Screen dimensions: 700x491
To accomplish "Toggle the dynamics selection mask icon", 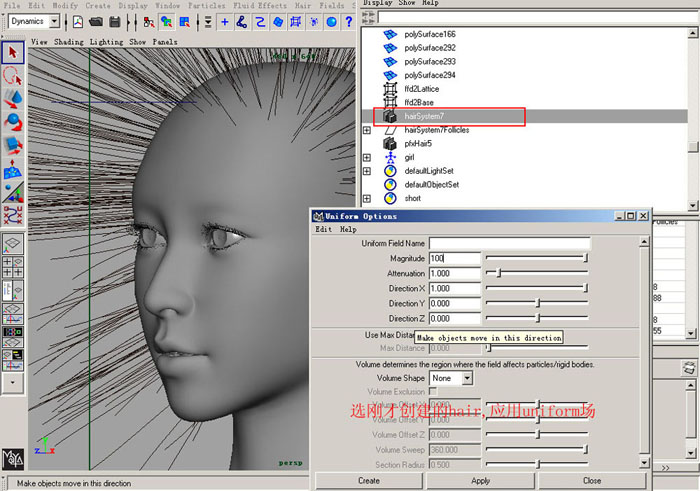I will pyautogui.click(x=314, y=21).
